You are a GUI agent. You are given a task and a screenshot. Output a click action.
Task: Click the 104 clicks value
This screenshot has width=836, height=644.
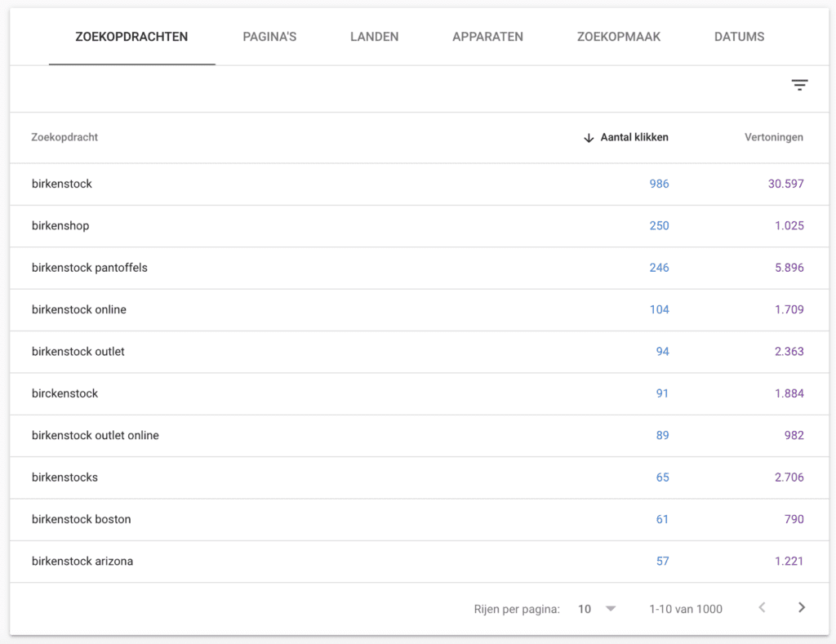(659, 309)
